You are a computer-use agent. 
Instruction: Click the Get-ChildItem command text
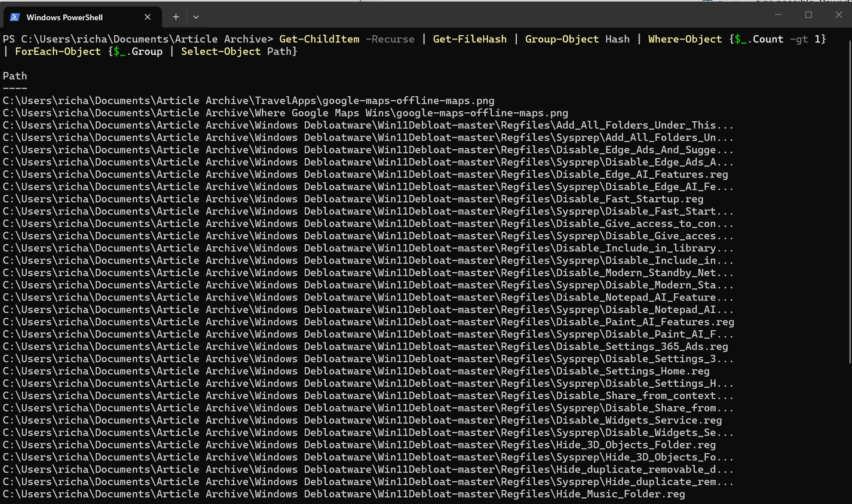pos(319,39)
